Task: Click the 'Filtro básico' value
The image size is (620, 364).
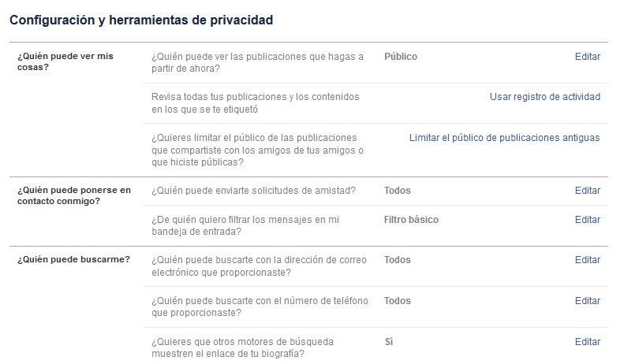Action: pos(411,220)
